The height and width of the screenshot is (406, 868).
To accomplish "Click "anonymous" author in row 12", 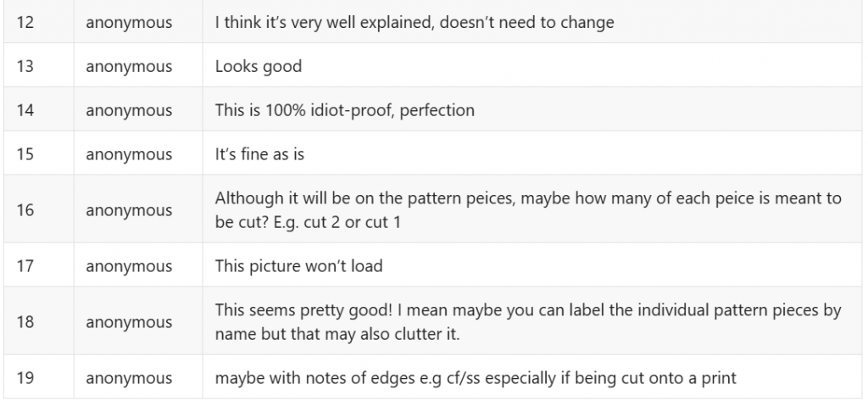I will 129,23.
